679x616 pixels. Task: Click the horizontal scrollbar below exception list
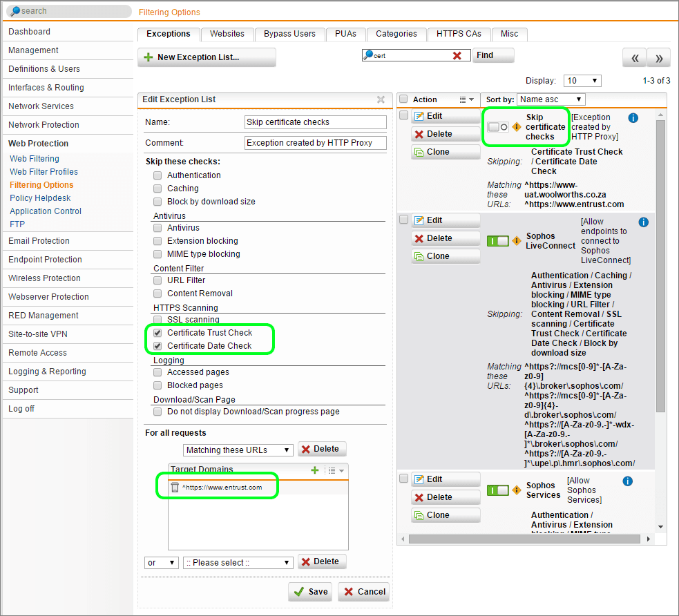(x=524, y=539)
